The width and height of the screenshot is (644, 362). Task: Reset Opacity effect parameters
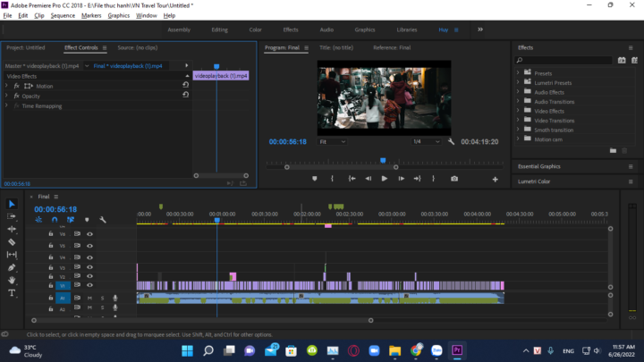pos(186,95)
